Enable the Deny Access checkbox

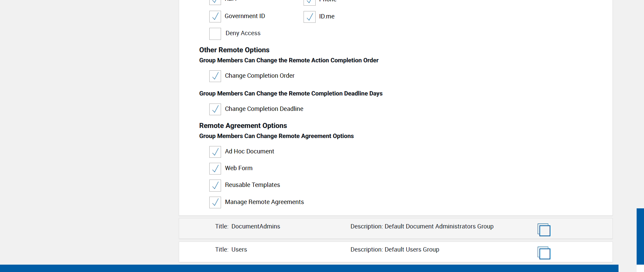point(215,33)
